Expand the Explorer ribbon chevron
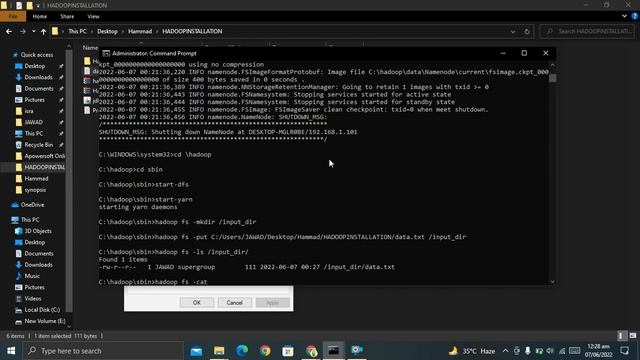Screen dimensions: 640x360 point(624,16)
